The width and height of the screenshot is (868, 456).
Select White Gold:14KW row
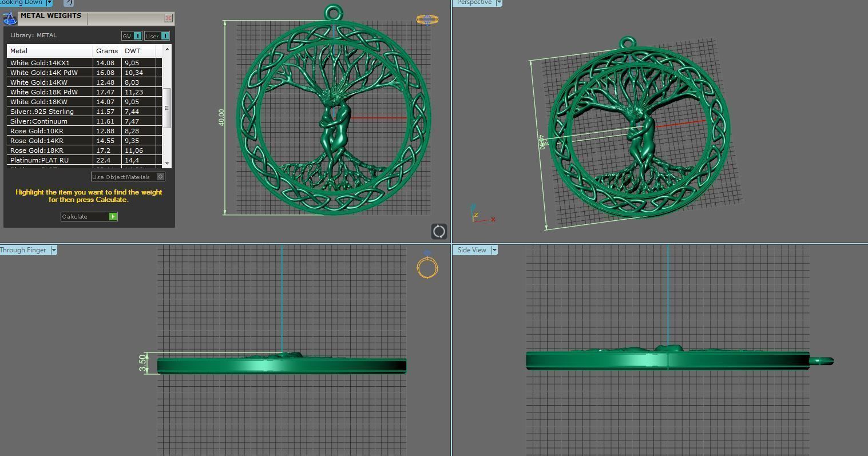(84, 82)
